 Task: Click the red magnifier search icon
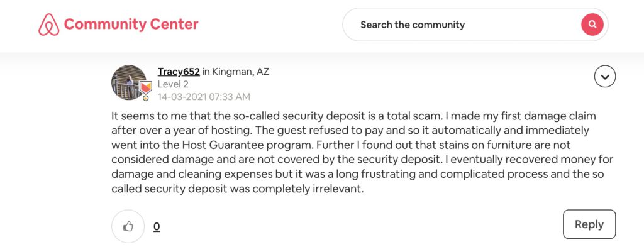coord(592,25)
